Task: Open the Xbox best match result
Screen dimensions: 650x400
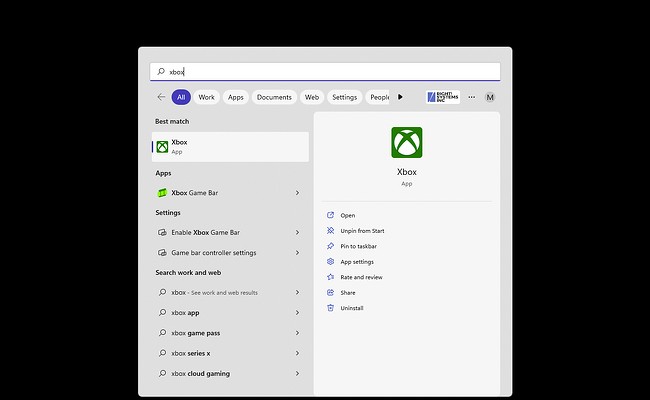Action: tap(230, 147)
